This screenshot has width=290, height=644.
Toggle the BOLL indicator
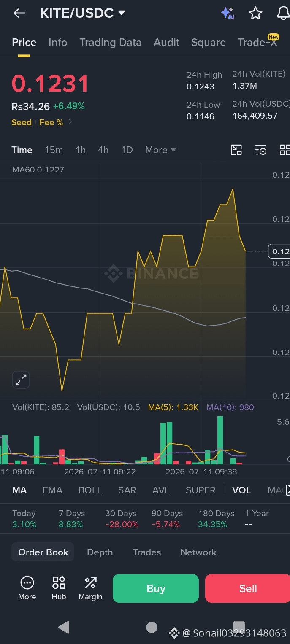click(x=90, y=490)
